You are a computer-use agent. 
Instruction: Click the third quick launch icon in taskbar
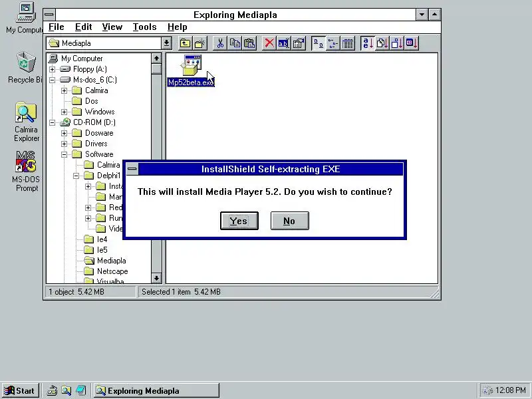[80, 390]
